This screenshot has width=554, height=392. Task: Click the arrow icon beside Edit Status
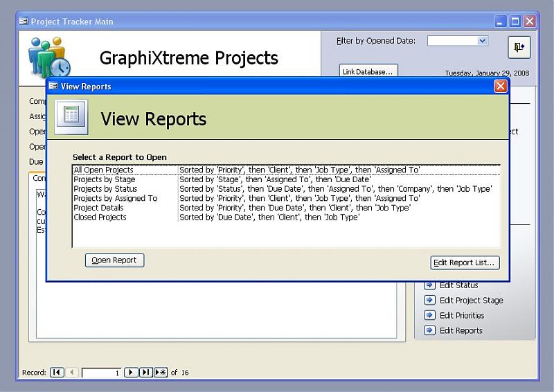coord(429,285)
